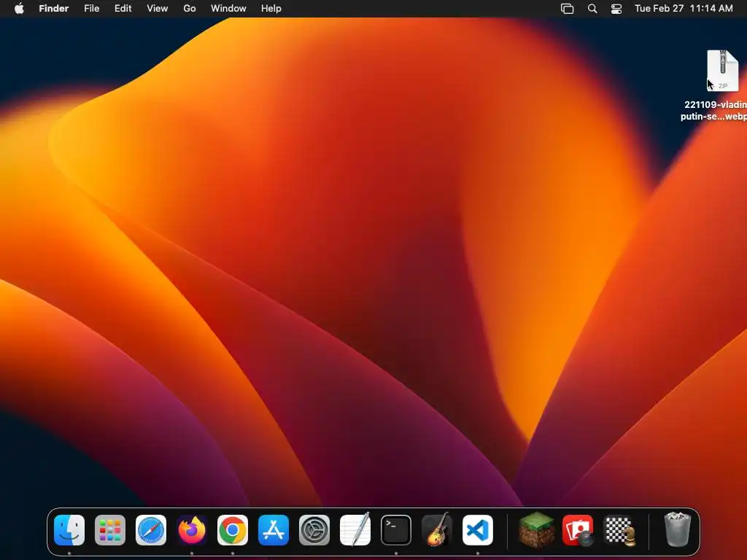Open the Edit menu
This screenshot has height=560, width=747.
[123, 9]
